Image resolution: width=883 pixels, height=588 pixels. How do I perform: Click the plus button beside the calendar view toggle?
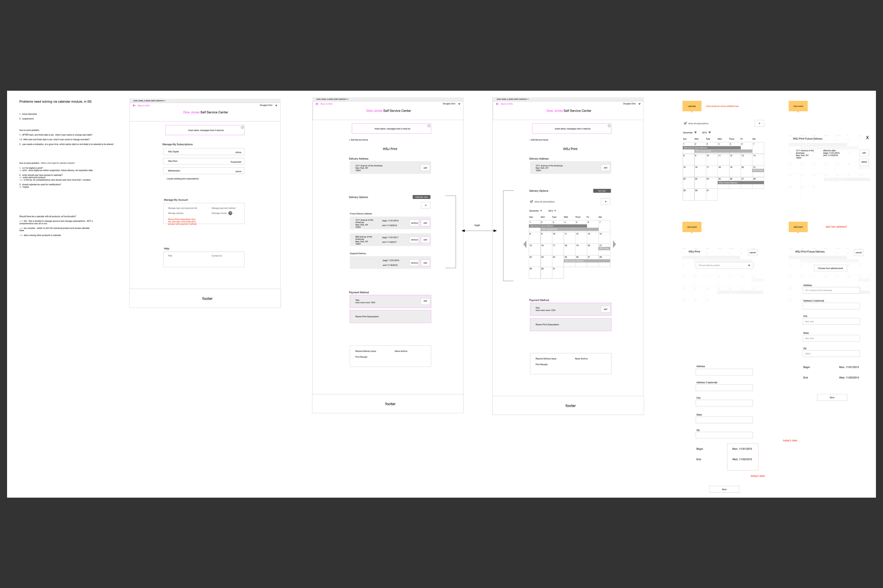[426, 205]
